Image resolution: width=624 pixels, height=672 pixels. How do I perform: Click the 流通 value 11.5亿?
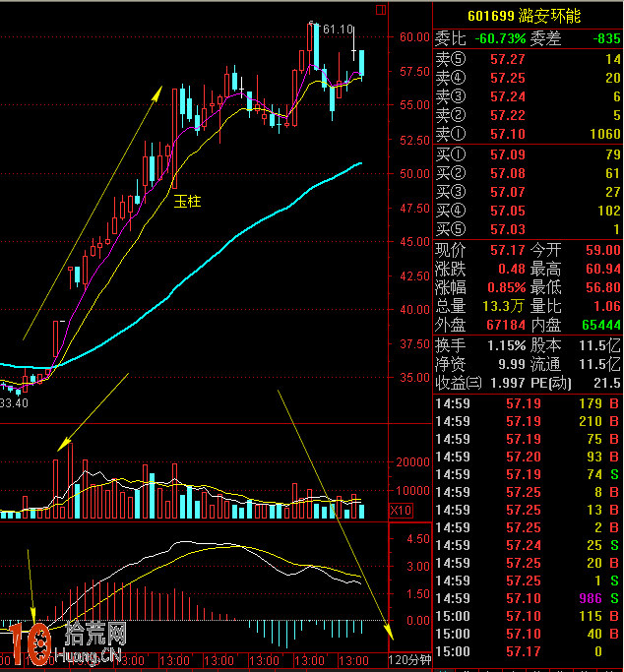(x=599, y=364)
